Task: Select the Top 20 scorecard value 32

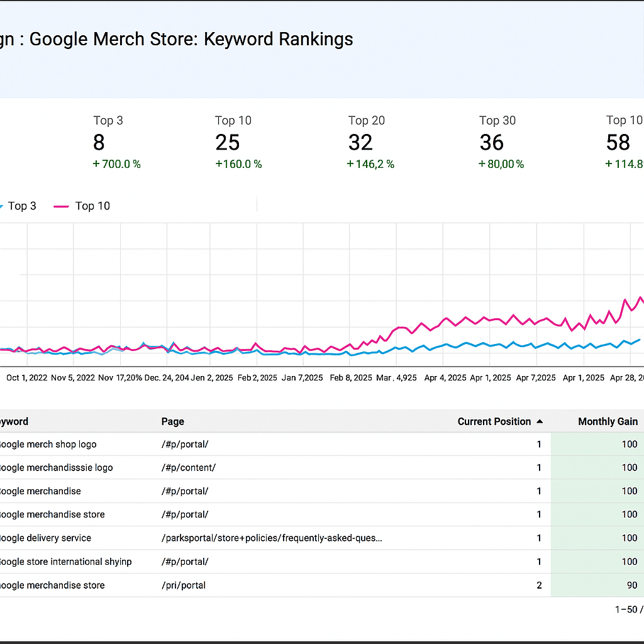Action: coord(360,142)
